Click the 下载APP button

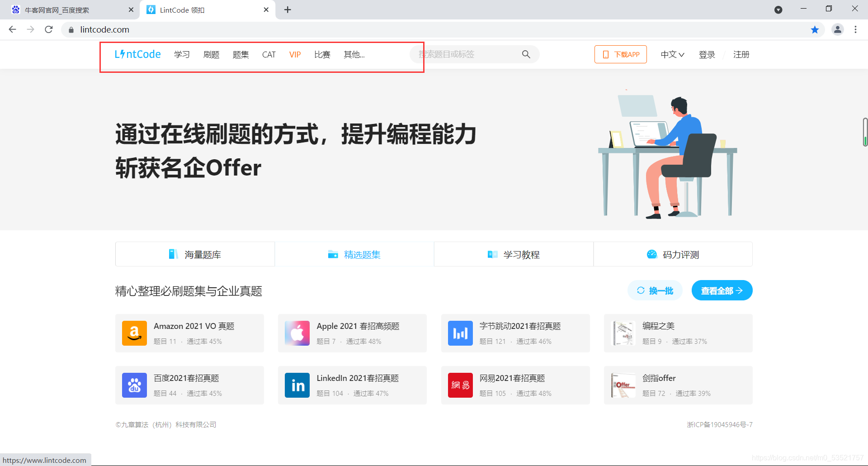620,54
